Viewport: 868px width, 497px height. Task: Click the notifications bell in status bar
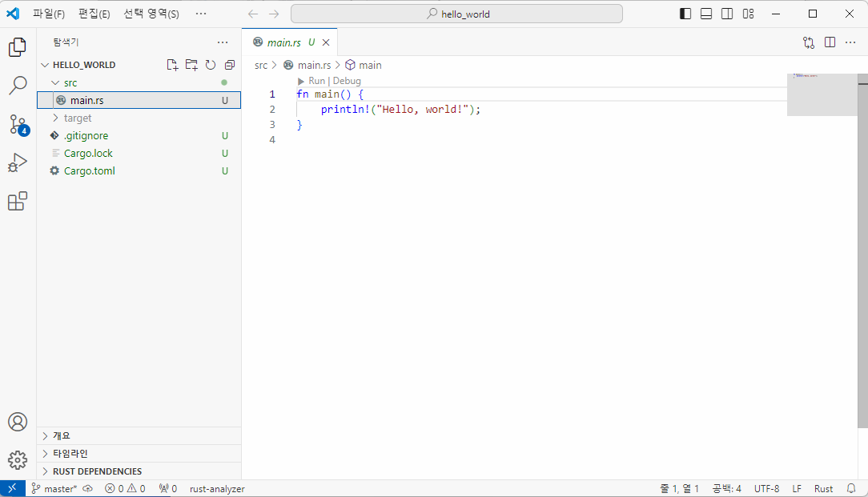(x=851, y=489)
